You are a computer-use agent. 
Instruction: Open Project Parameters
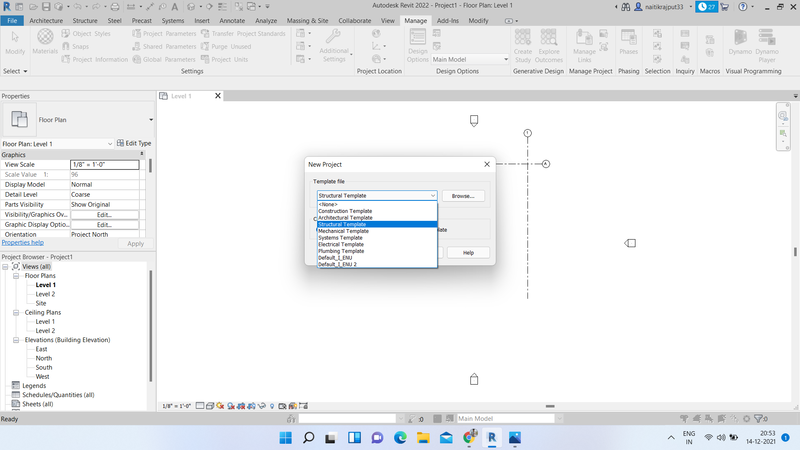tap(164, 34)
